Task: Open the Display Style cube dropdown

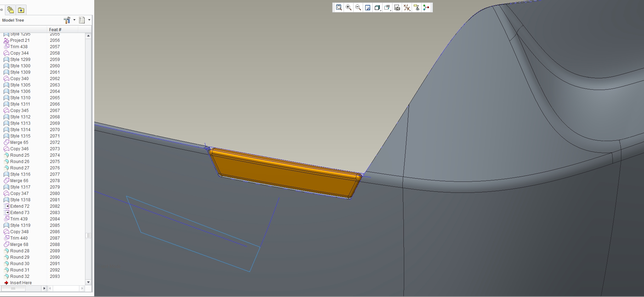Action: 378,7
